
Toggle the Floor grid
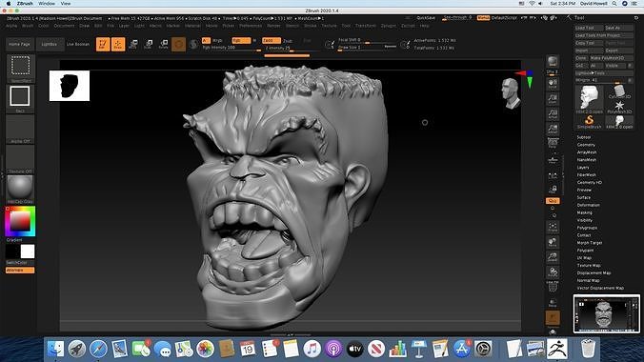(553, 160)
